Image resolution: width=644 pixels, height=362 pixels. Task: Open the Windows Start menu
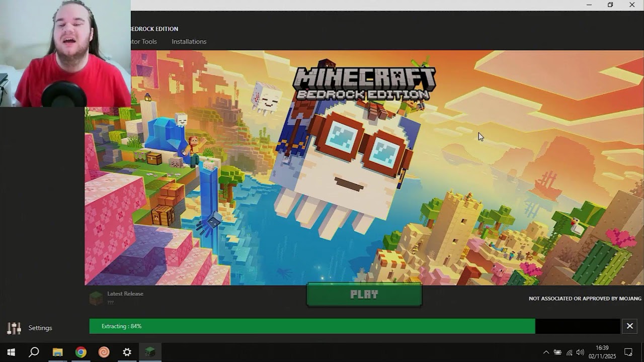(11, 352)
